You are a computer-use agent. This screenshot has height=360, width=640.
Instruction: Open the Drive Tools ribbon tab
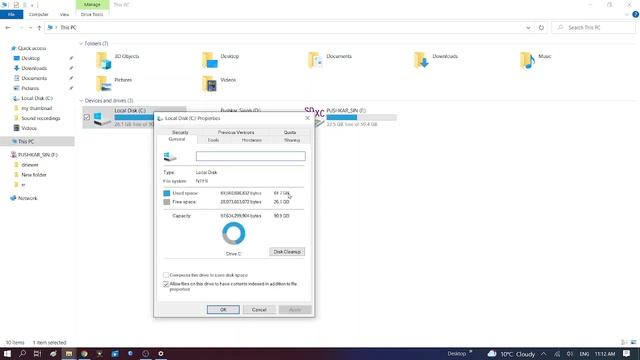pyautogui.click(x=92, y=14)
